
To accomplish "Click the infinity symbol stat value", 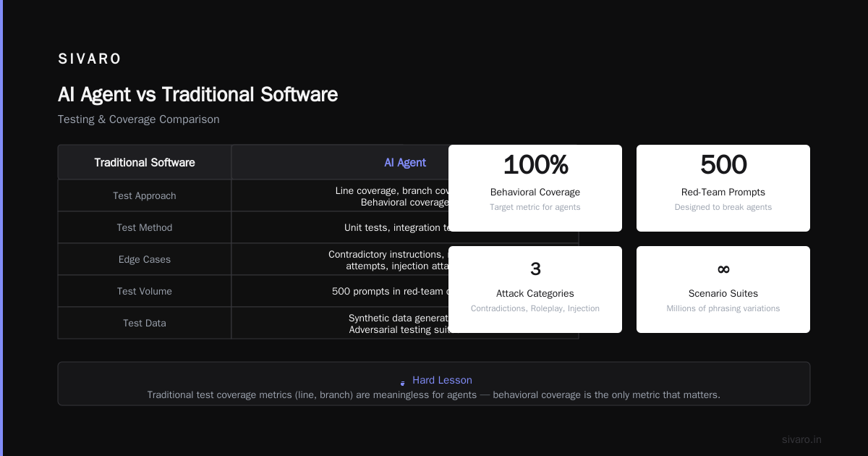I will click(723, 269).
